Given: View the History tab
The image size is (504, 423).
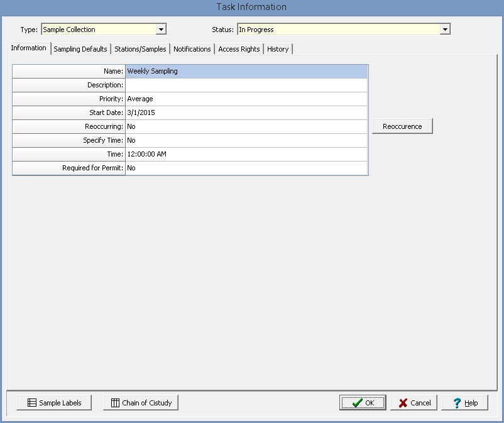Looking at the screenshot, I should (278, 49).
